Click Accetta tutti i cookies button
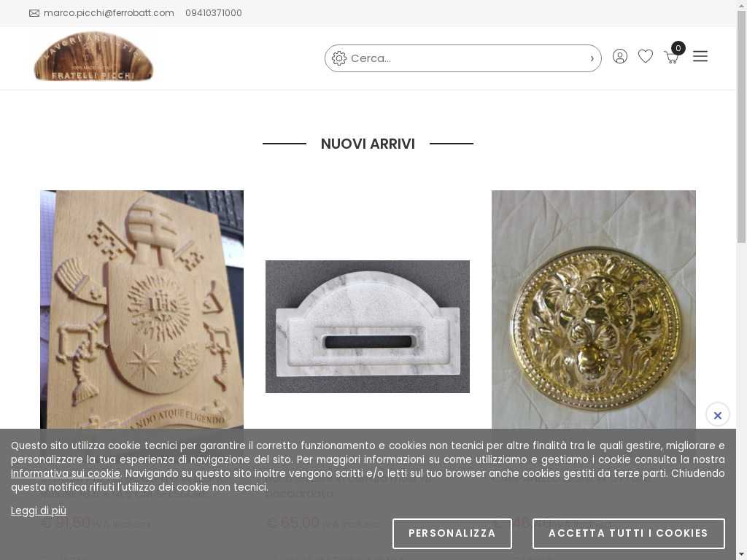 [x=628, y=533]
